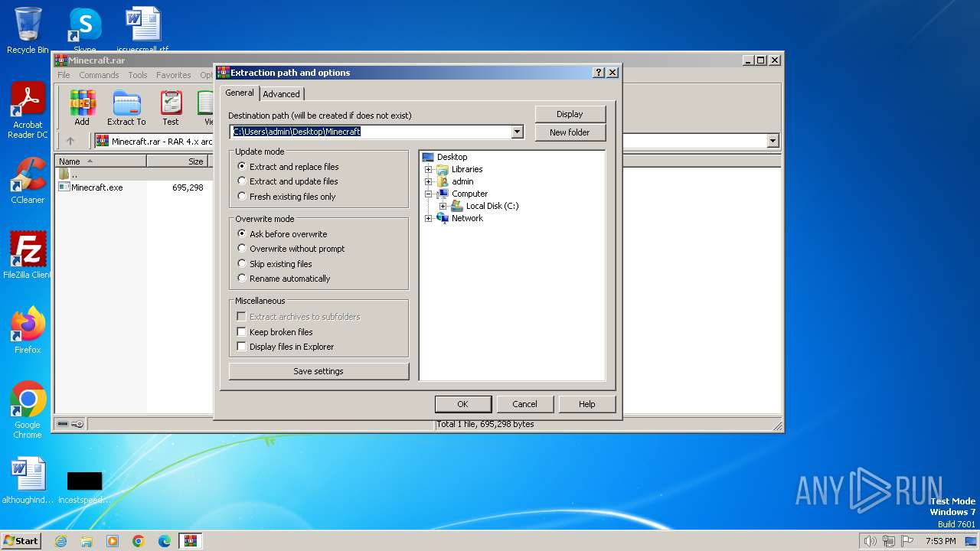The height and width of the screenshot is (551, 980).
Task: Click the Extract To toolbar icon
Action: click(126, 108)
